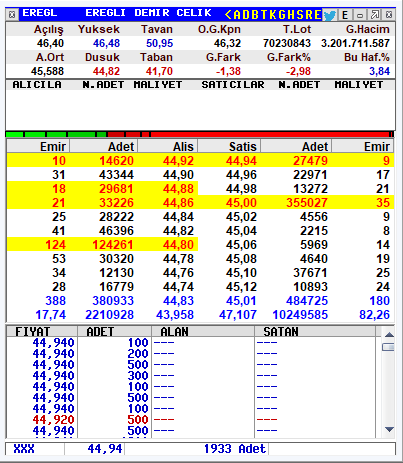Click the detach window arrow icon
403x463 pixels.
375,15
